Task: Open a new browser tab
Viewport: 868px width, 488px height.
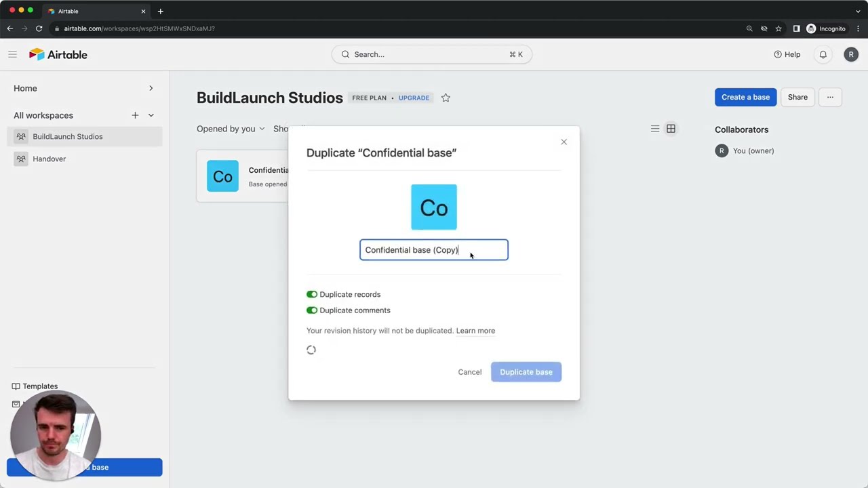Action: pos(160,11)
